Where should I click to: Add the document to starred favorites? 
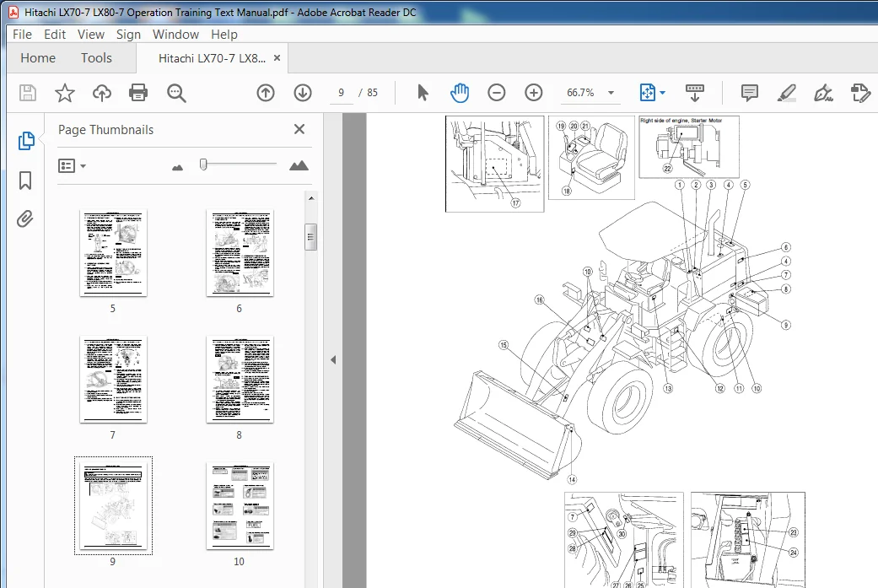[x=64, y=93]
